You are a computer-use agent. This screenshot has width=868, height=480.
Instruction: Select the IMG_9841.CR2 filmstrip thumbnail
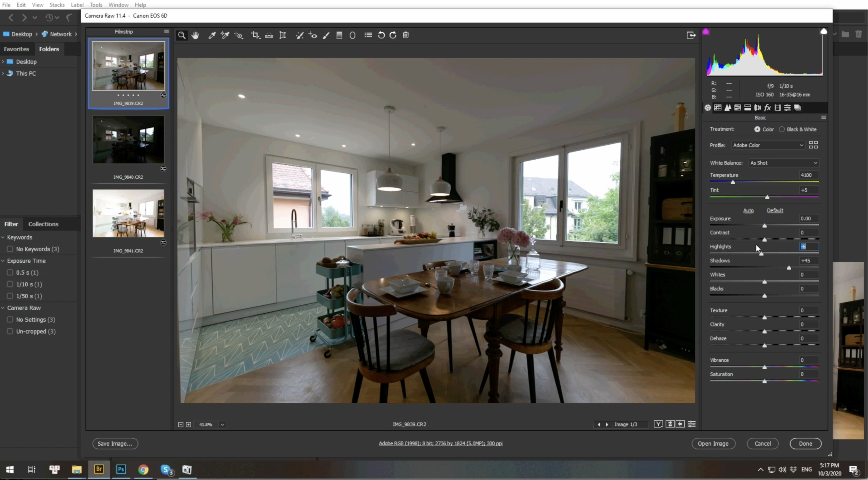(x=128, y=213)
